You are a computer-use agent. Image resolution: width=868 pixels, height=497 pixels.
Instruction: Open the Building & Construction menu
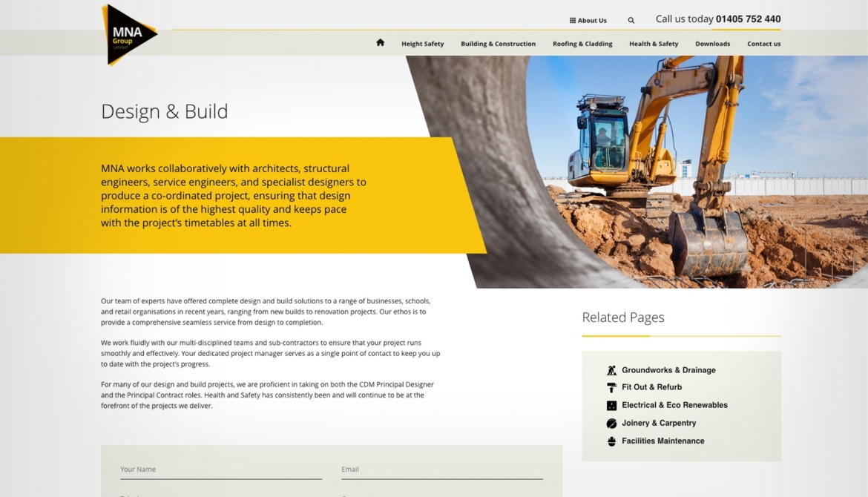pyautogui.click(x=498, y=44)
